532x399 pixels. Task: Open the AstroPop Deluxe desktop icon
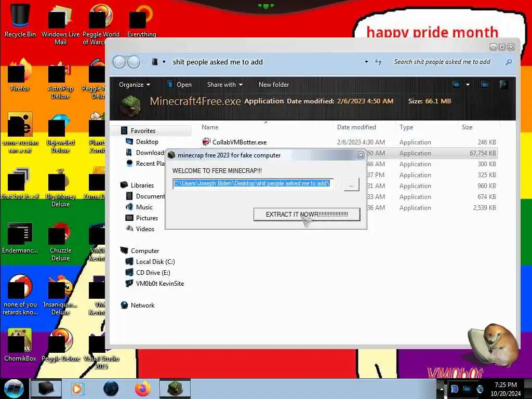(x=60, y=79)
